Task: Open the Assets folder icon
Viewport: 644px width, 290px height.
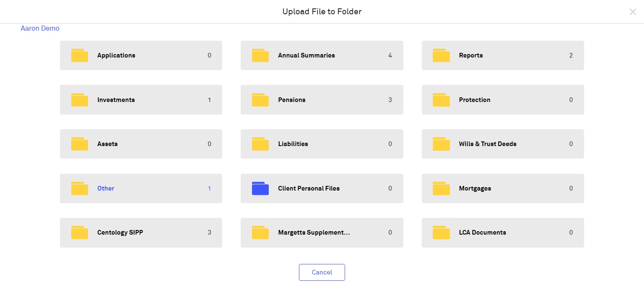Action: (x=80, y=144)
